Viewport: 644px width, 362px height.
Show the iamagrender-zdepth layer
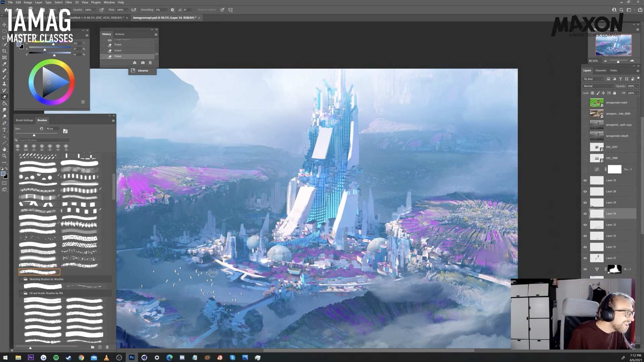tap(585, 136)
